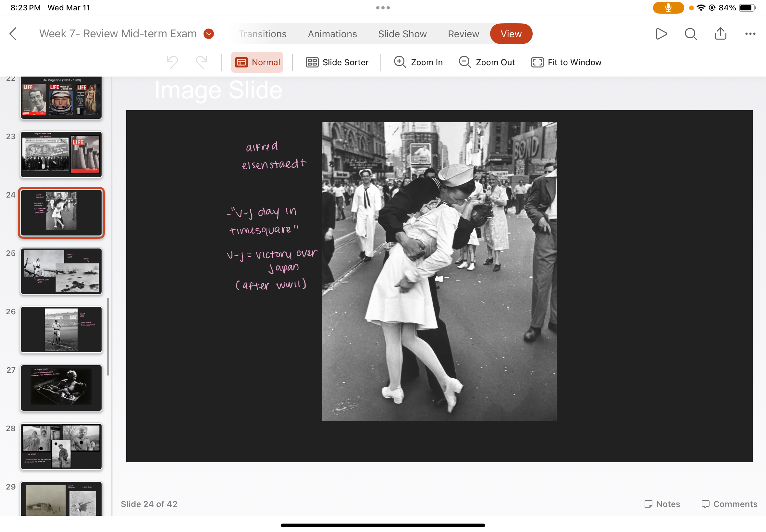766x532 pixels.
Task: Click the undo arrow icon
Action: coord(172,62)
